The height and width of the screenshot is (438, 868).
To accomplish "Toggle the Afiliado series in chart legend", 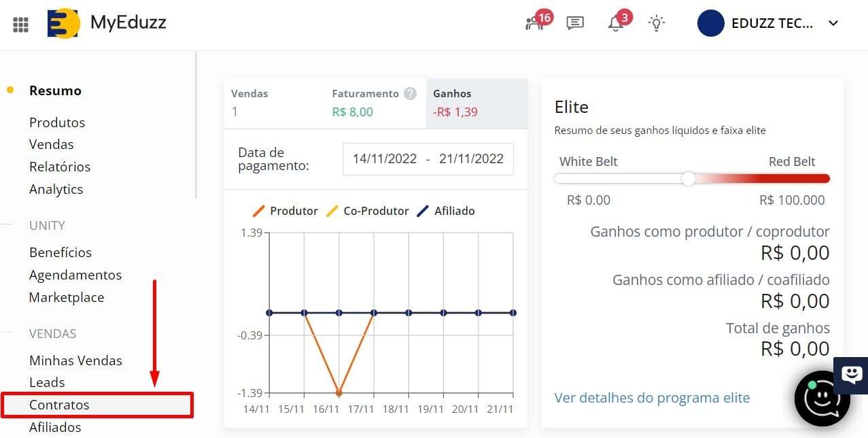I will pos(446,211).
